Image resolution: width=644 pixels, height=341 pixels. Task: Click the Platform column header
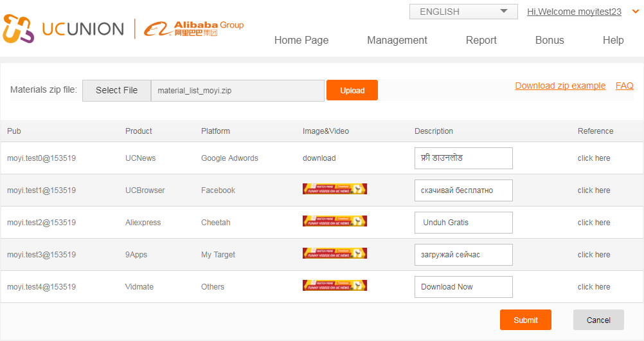(215, 131)
